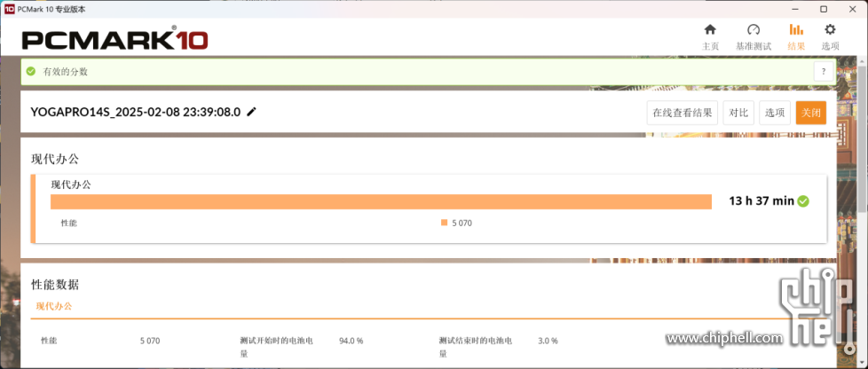The image size is (868, 369).
Task: Click the PCMARK 10 logo
Action: [x=115, y=39]
